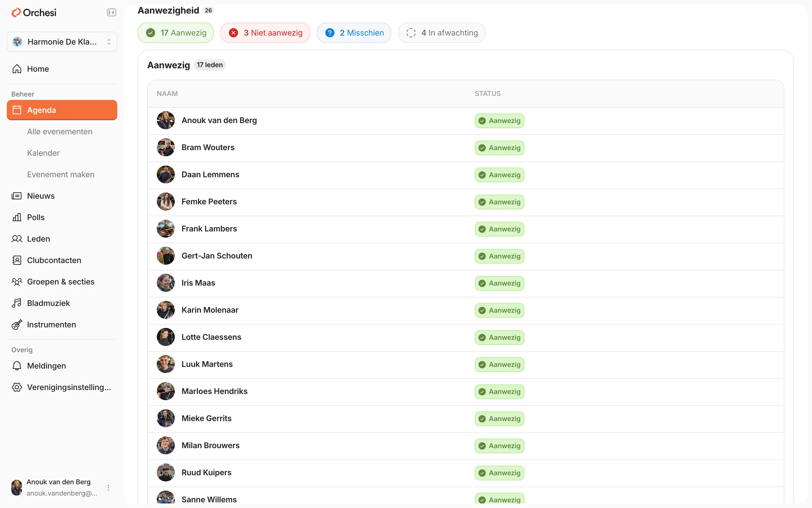Open the Harmonie De Kla... organization switcher

(x=62, y=42)
